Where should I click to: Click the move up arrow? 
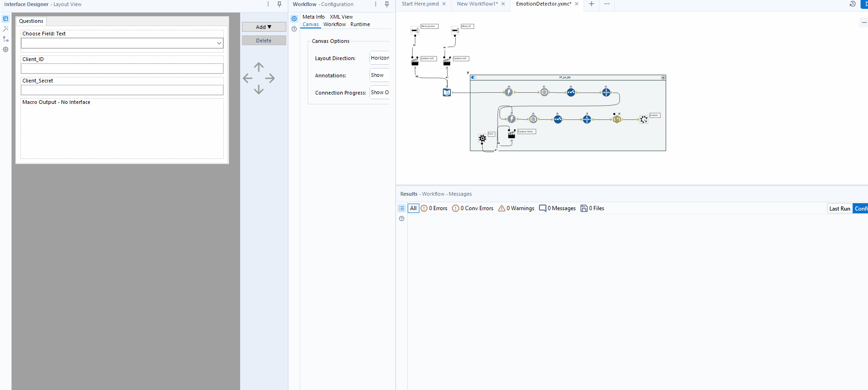coord(259,67)
